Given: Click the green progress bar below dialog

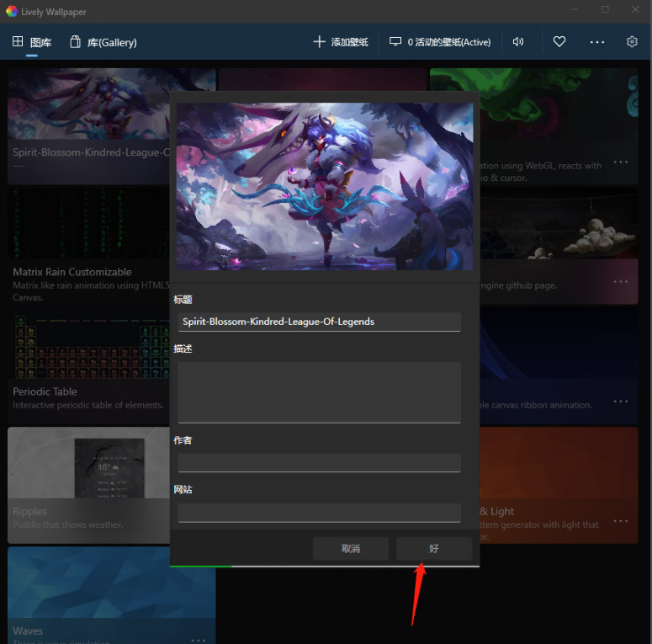Looking at the screenshot, I should coord(201,566).
